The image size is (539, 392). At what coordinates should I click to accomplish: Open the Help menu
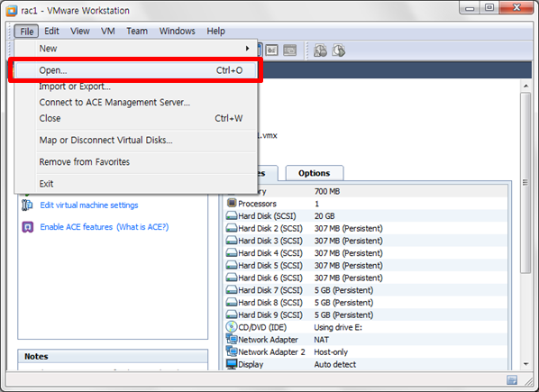[216, 31]
